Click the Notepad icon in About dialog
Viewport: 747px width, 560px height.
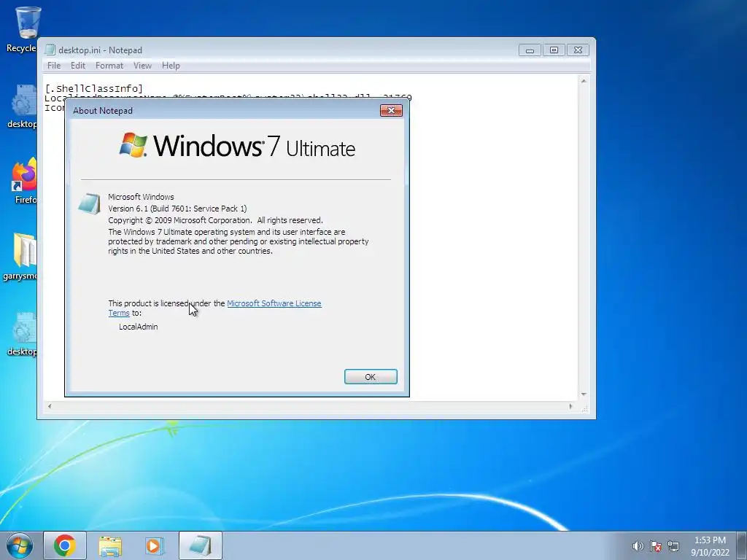(x=89, y=204)
